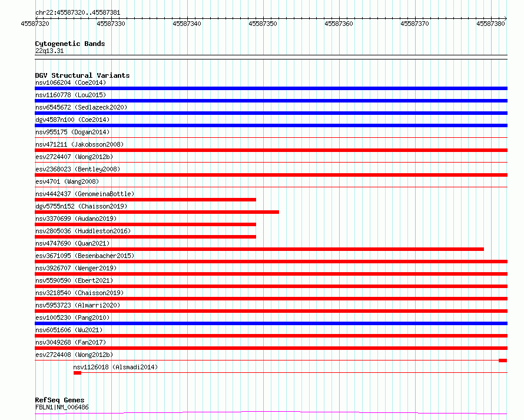
Task: Select the nsv2805036 (Huddleston2016) label
Action: pos(83,231)
